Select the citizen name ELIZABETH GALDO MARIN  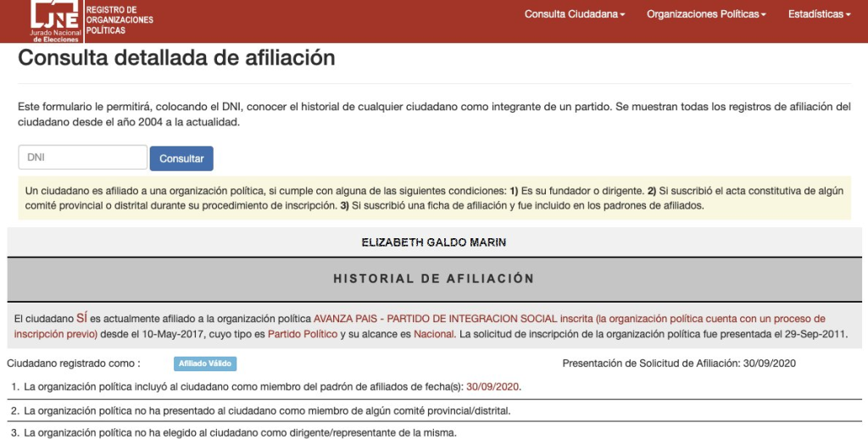pos(433,242)
